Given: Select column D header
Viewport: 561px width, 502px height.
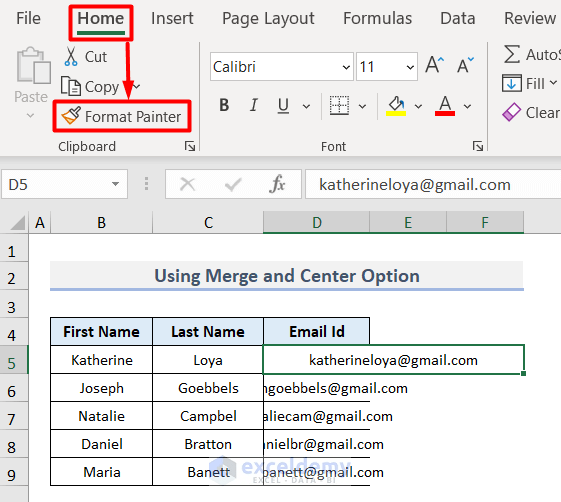Looking at the screenshot, I should click(317, 222).
